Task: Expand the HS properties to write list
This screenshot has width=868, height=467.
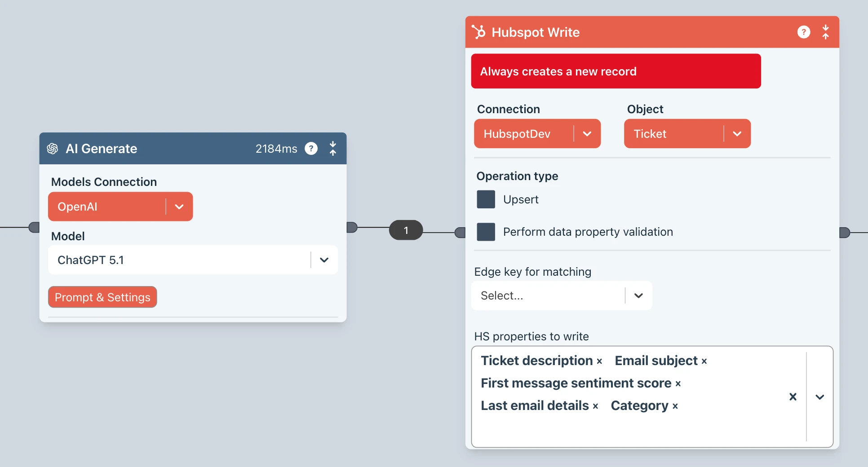Action: [819, 397]
